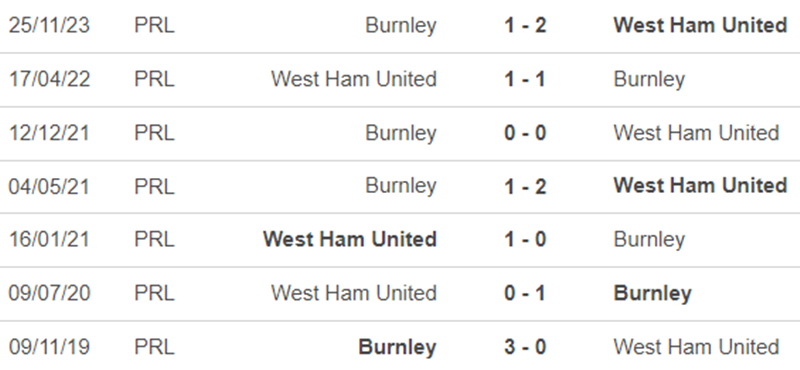
Task: Open the 16/01/21 match score 1 - 0
Action: (x=525, y=239)
